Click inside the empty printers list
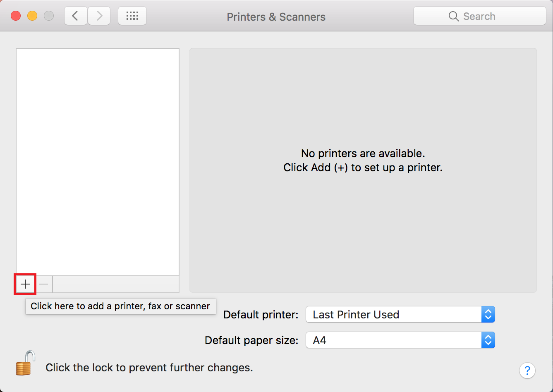553x392 pixels. pyautogui.click(x=98, y=162)
